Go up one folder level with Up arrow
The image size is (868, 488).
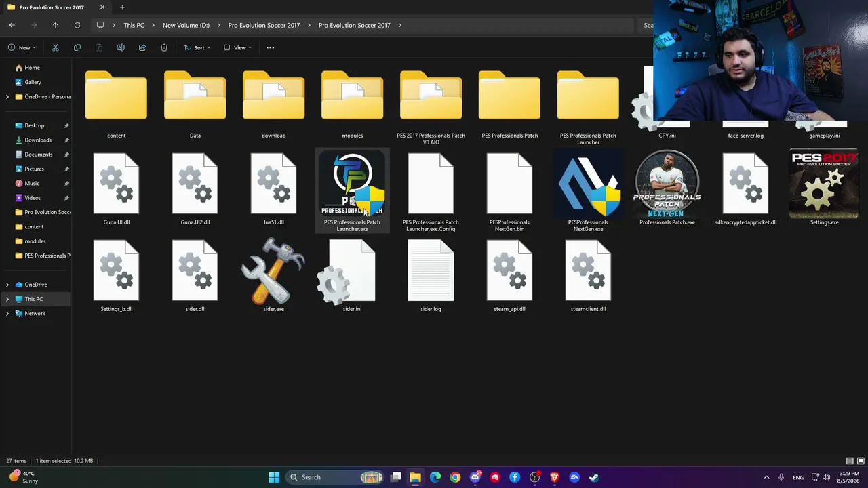coord(56,25)
